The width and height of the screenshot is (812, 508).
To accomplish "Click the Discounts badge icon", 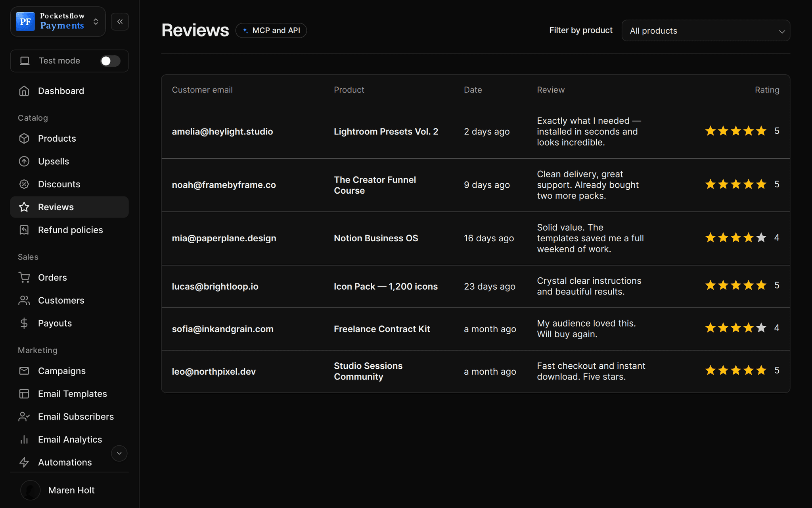I will coord(24,184).
